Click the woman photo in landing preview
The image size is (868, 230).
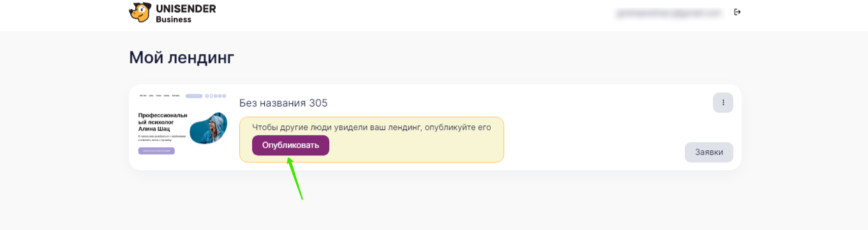coord(209,128)
